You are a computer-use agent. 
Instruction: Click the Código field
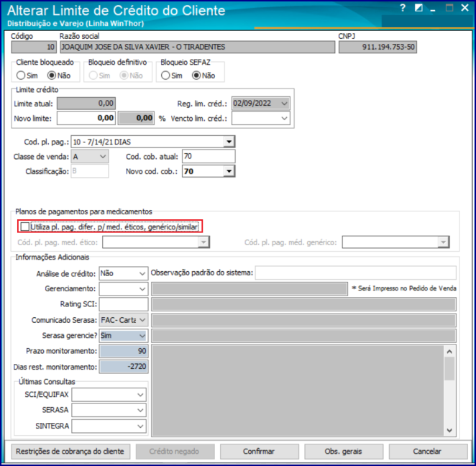click(x=34, y=47)
